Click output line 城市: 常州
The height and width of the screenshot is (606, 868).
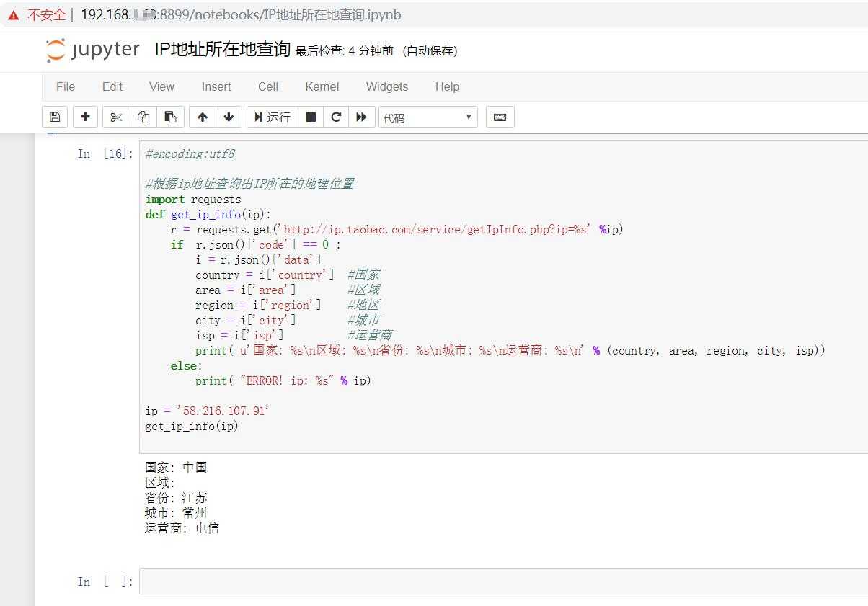[x=176, y=512]
